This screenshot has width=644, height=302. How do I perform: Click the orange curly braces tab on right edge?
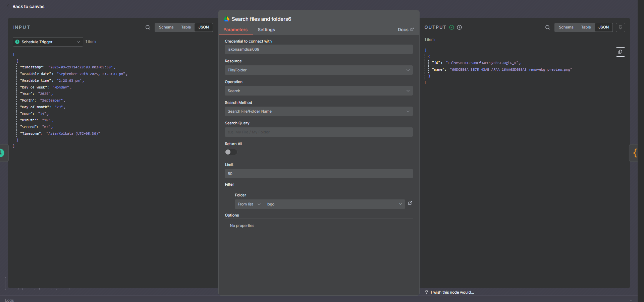click(636, 153)
